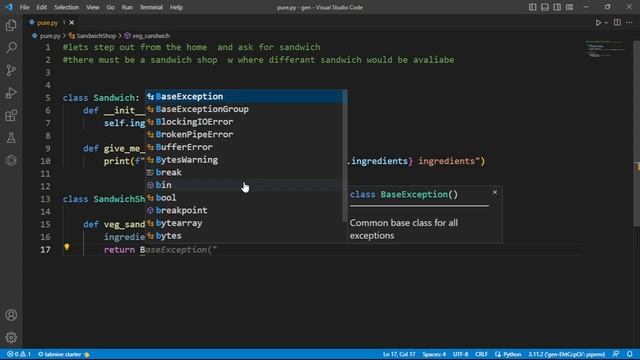Close the pure.py tab
This screenshot has height=360, width=640.
click(72, 23)
